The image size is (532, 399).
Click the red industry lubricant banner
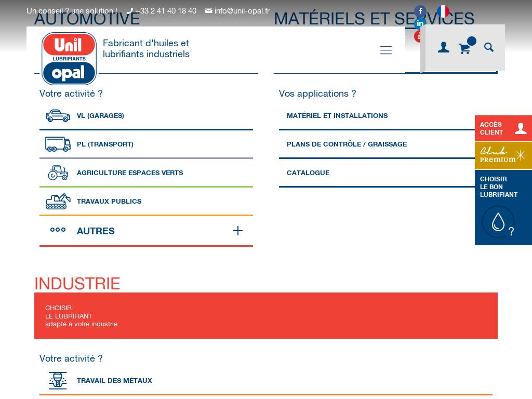(x=265, y=315)
